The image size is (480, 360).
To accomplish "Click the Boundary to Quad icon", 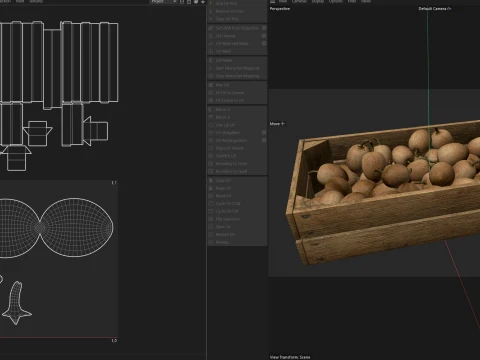I will tap(211, 171).
